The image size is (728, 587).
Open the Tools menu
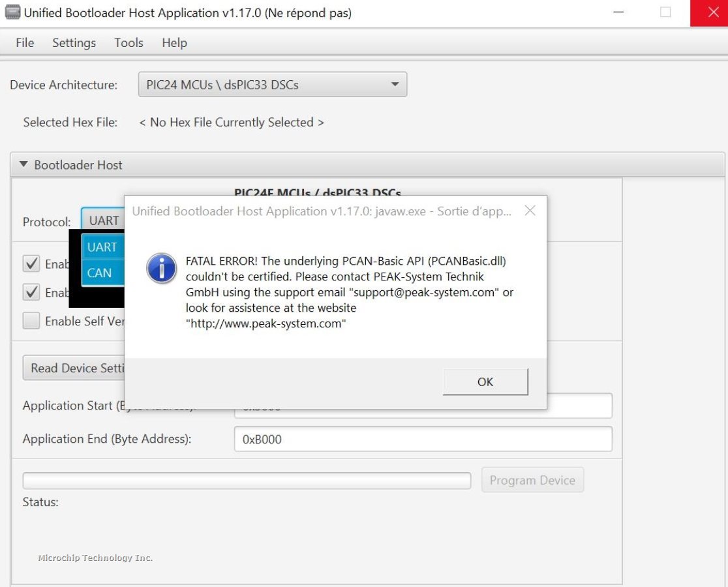point(129,43)
